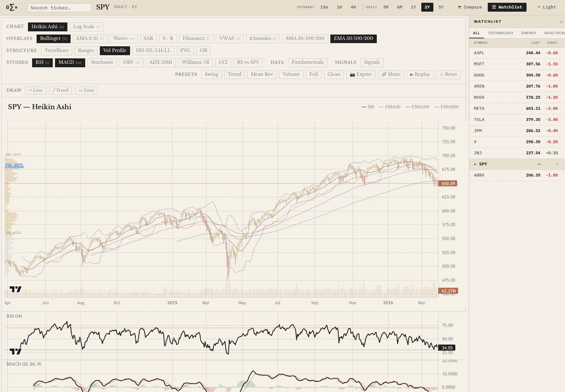The height and width of the screenshot is (392, 565).
Task: Enable the SAR overlay
Action: pyautogui.click(x=148, y=38)
